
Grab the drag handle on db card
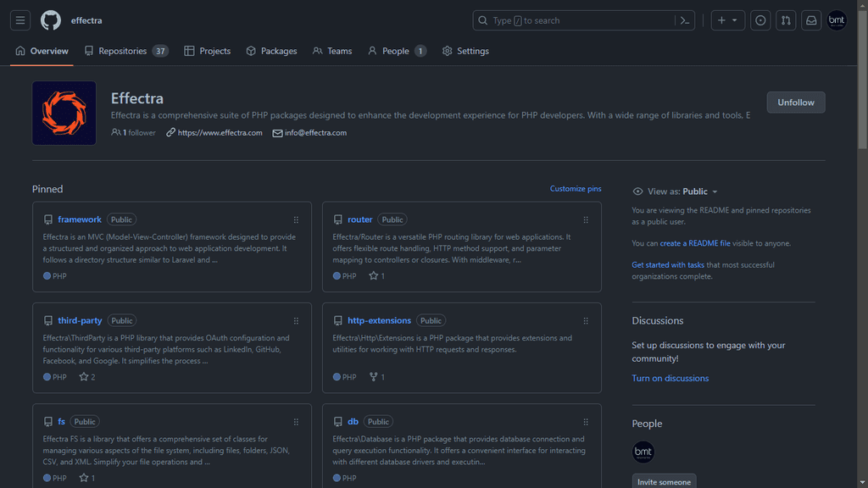[x=586, y=422]
